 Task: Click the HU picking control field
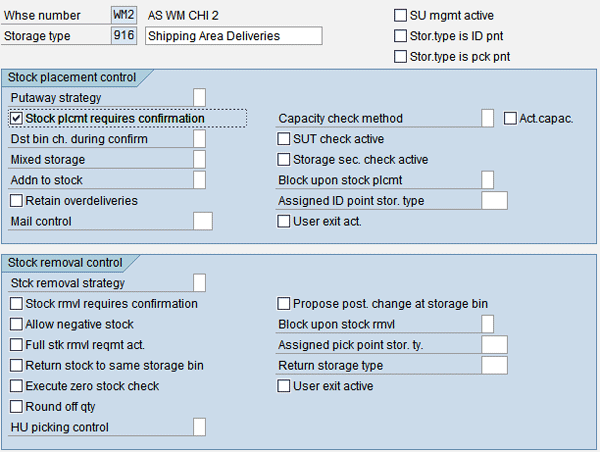199,428
